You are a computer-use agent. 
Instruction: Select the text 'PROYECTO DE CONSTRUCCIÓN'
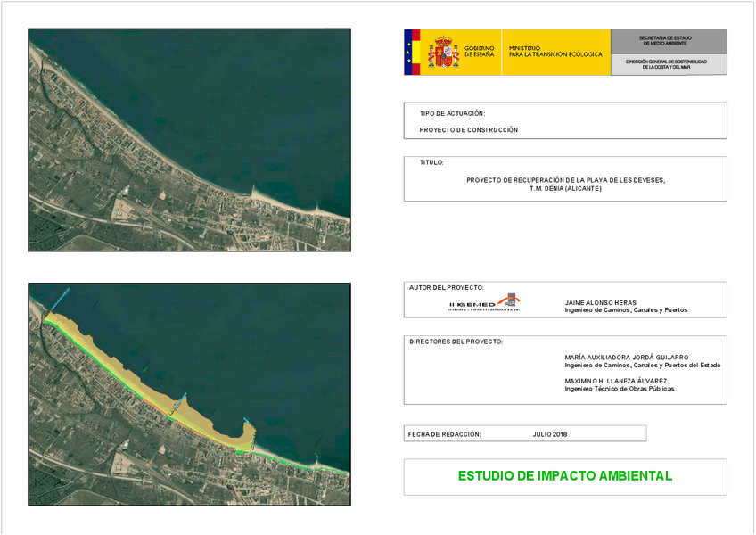[469, 130]
